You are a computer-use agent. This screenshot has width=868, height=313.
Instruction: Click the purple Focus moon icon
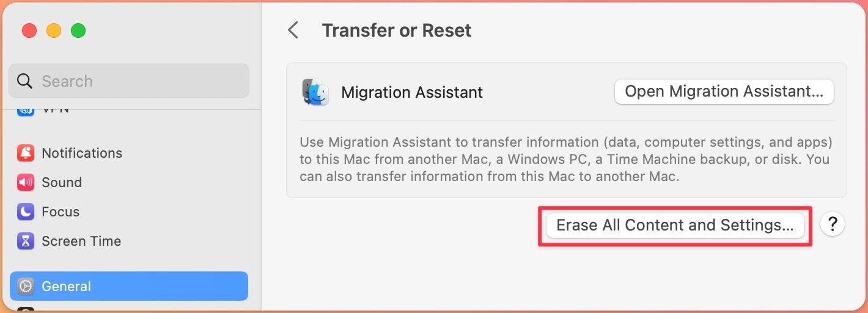(26, 212)
